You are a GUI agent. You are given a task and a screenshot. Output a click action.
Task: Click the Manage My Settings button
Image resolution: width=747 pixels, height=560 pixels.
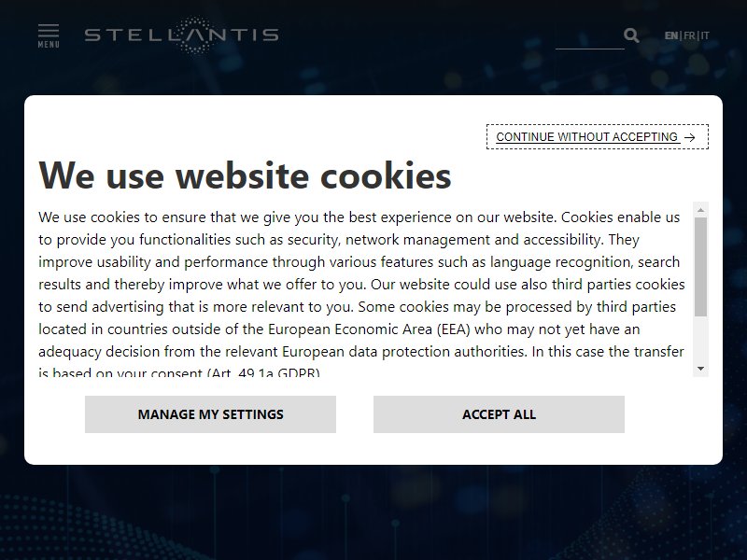pos(210,414)
